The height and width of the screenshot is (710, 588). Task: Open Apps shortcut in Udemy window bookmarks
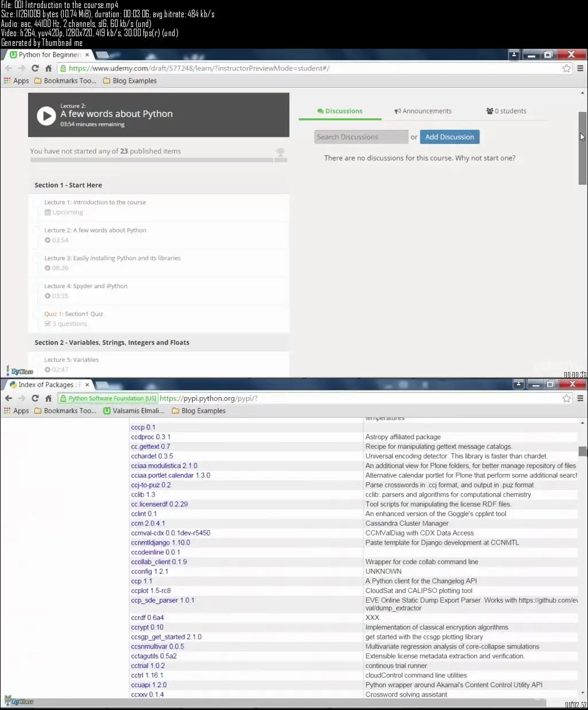16,81
